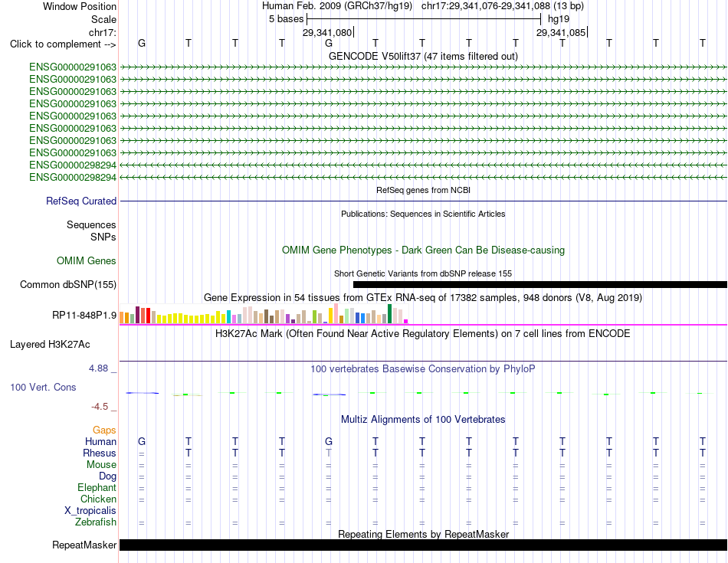Screen dimensions: 728x563
Task: Open '100 vertebrates Basewise Conservation by PhyloP' title
Action: click(423, 369)
